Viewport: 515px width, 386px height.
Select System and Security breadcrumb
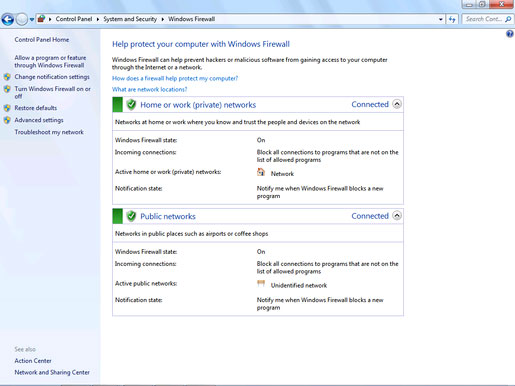pyautogui.click(x=130, y=19)
